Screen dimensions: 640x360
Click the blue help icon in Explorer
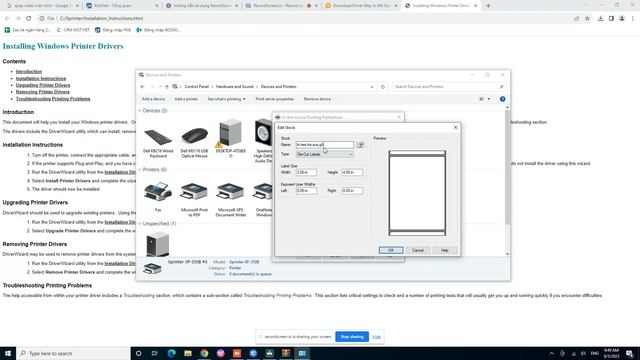click(x=502, y=99)
